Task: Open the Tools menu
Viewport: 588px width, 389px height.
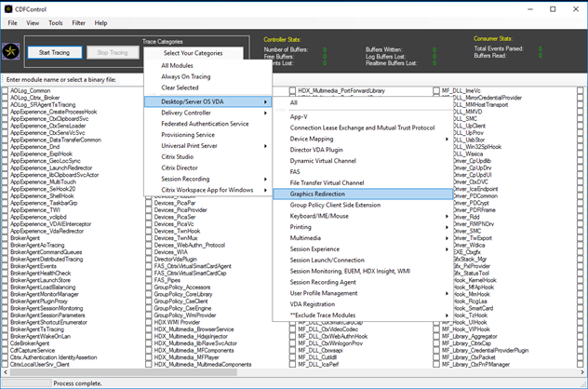Action: tap(55, 22)
